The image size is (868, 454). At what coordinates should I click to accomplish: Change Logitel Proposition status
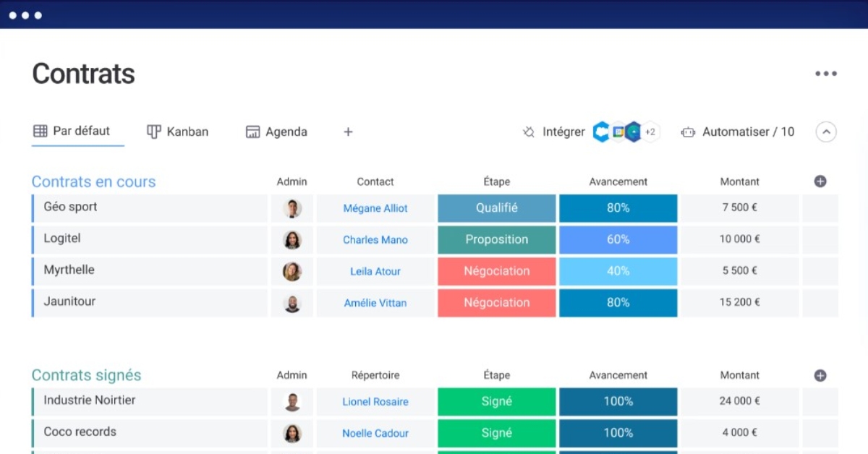(x=497, y=240)
